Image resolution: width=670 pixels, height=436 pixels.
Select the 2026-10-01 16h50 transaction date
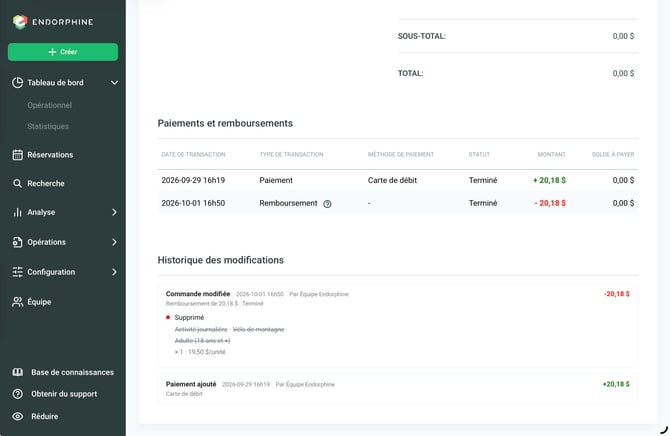coord(193,203)
